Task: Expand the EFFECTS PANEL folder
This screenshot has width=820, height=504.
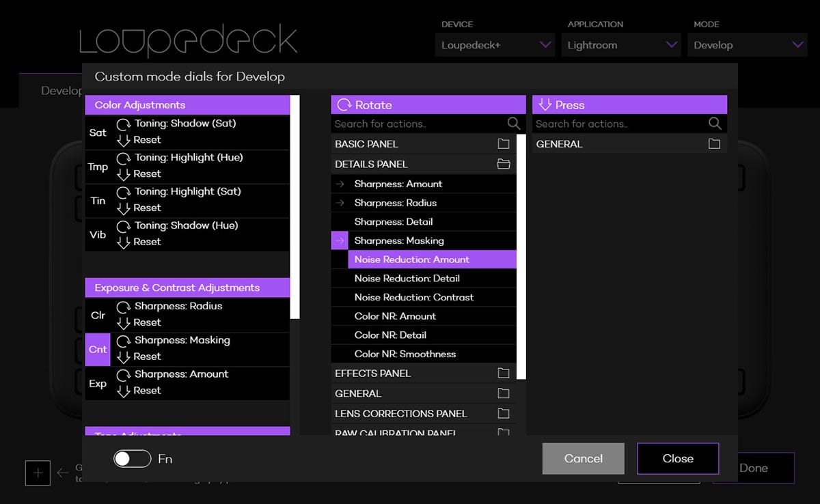Action: click(x=424, y=374)
